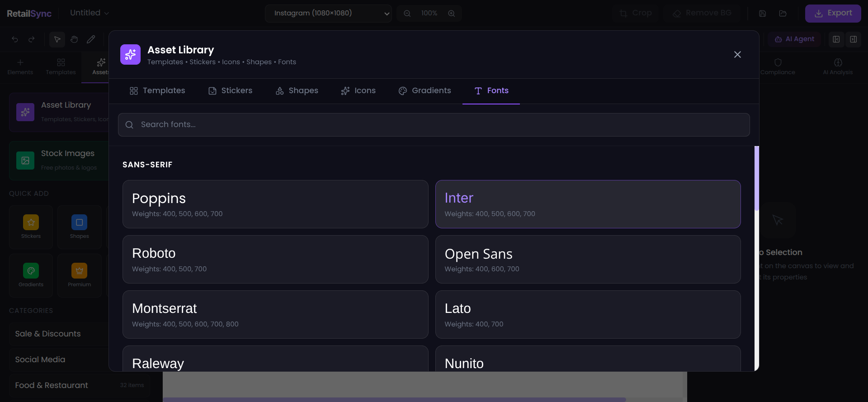Click the RetailSync logo

tap(29, 14)
